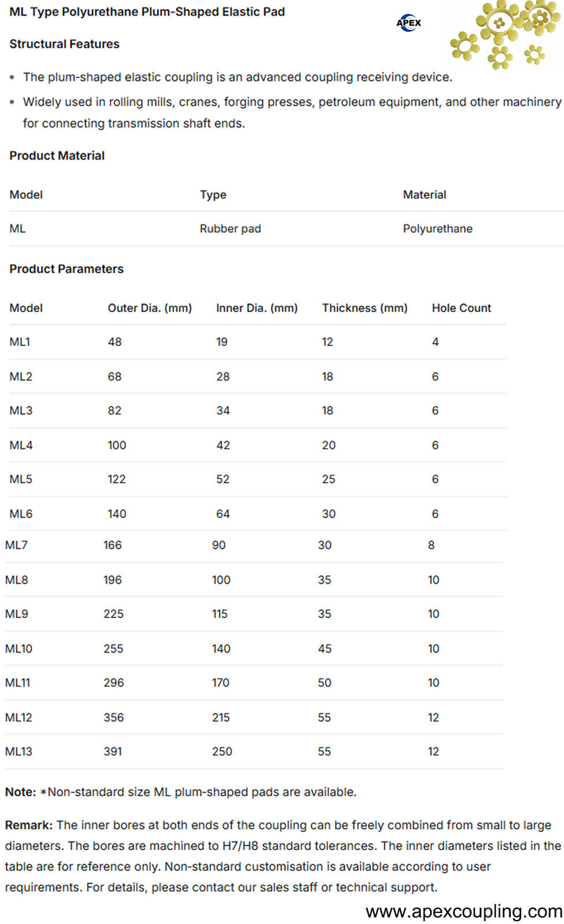This screenshot has height=924, width=564.
Task: Click the Structural Features heading
Action: [64, 44]
